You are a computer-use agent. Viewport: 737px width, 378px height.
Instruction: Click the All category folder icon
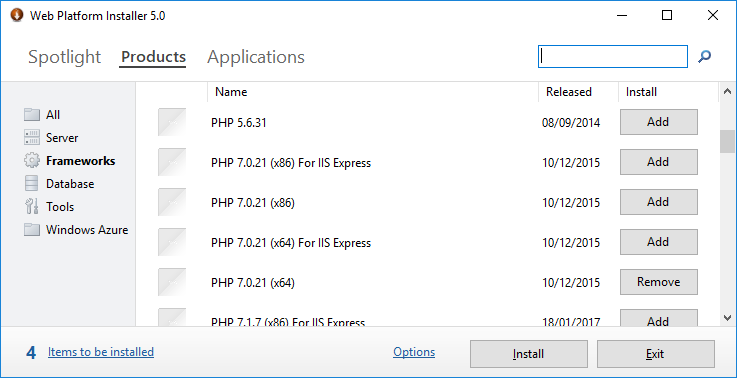click(31, 115)
